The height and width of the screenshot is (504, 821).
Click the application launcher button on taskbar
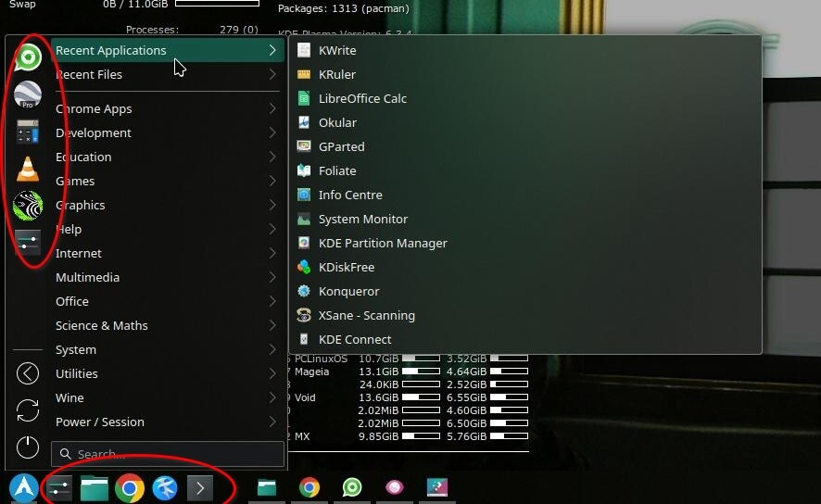pyautogui.click(x=23, y=487)
